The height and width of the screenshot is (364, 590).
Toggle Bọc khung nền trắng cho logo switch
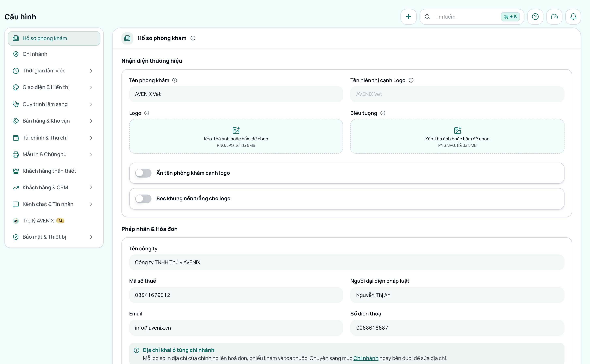[143, 199]
